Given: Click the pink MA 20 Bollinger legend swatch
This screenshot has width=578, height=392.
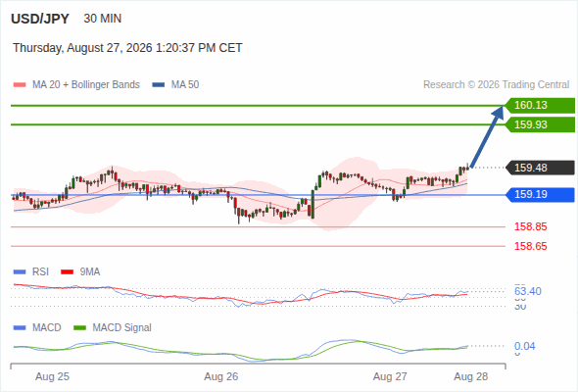Looking at the screenshot, I should (x=20, y=85).
